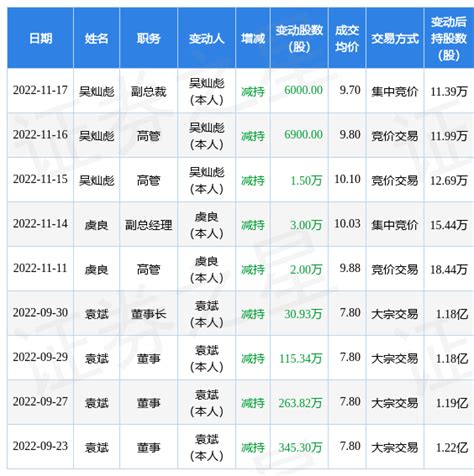Click the holdings value 1.19亿

pyautogui.click(x=452, y=403)
